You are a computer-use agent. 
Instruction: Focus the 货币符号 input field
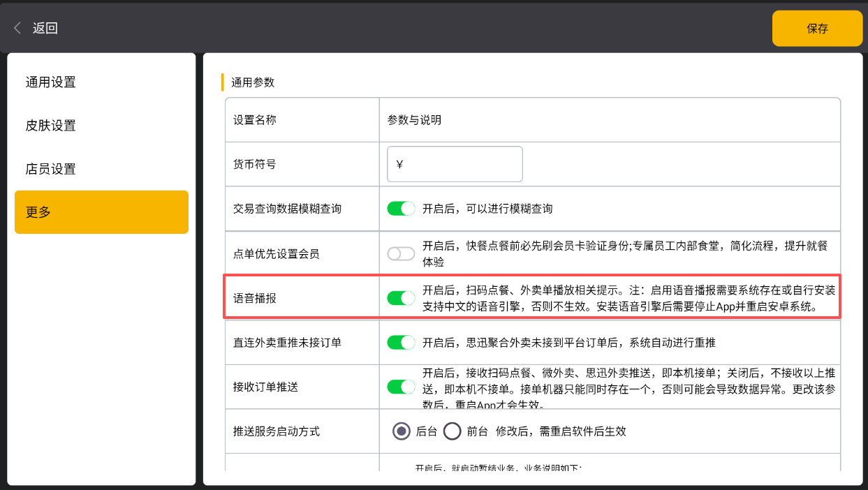coord(455,164)
